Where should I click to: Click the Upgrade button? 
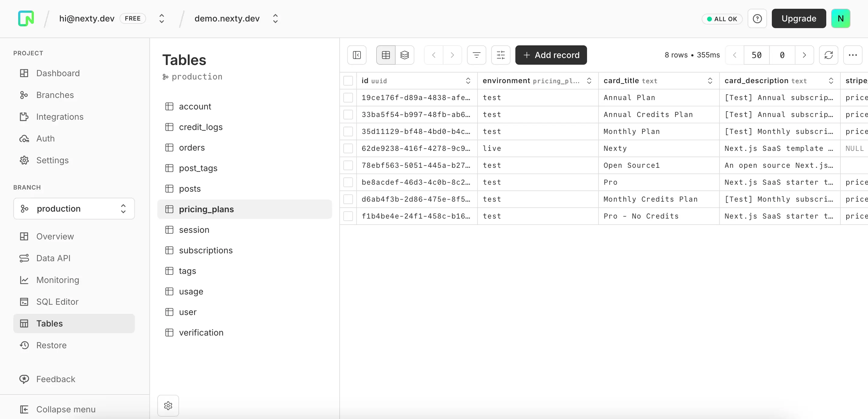pos(799,18)
